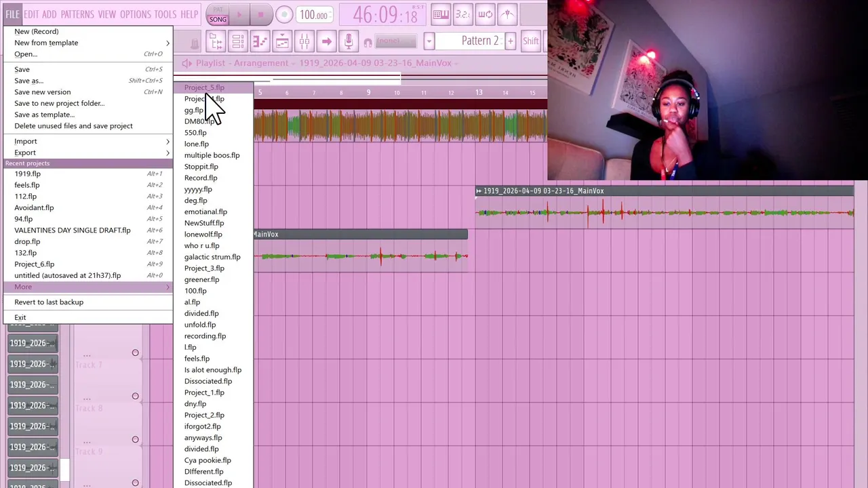Screen dimensions: 868x488
Task: Choose New (Record) from File menu
Action: pos(88,31)
